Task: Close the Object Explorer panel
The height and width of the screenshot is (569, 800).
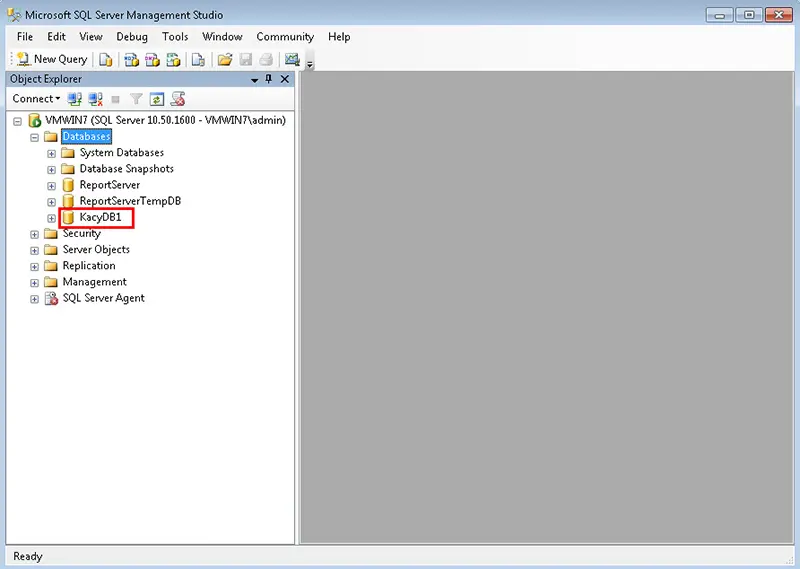Action: click(x=285, y=79)
